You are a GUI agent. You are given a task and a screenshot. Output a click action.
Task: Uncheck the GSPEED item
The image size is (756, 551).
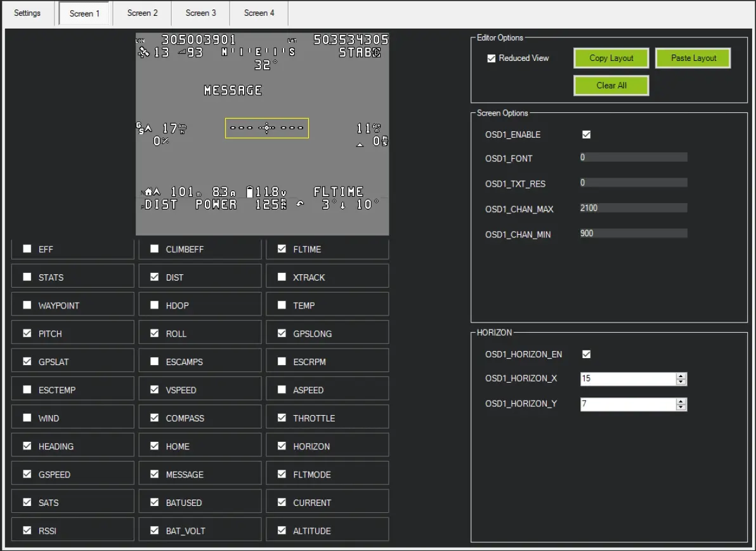[27, 474]
